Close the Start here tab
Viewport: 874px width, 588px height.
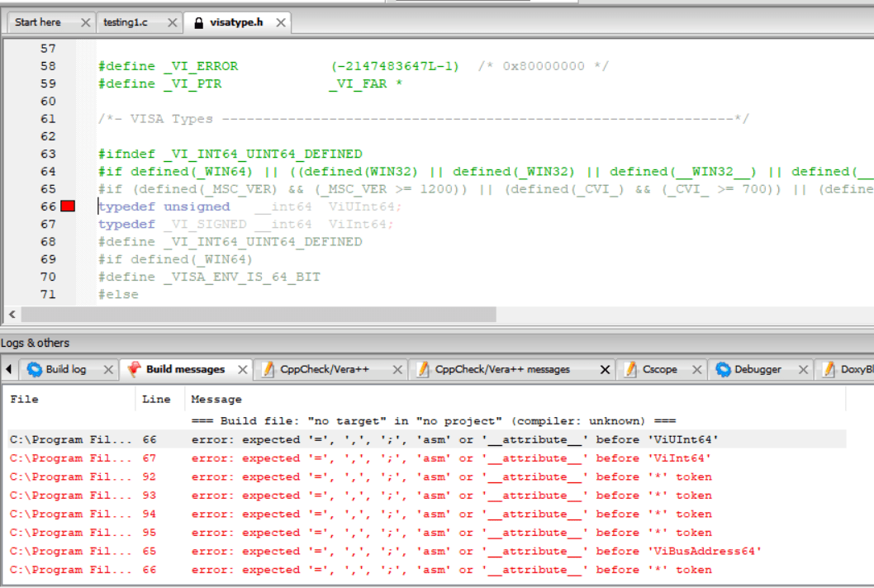[85, 23]
